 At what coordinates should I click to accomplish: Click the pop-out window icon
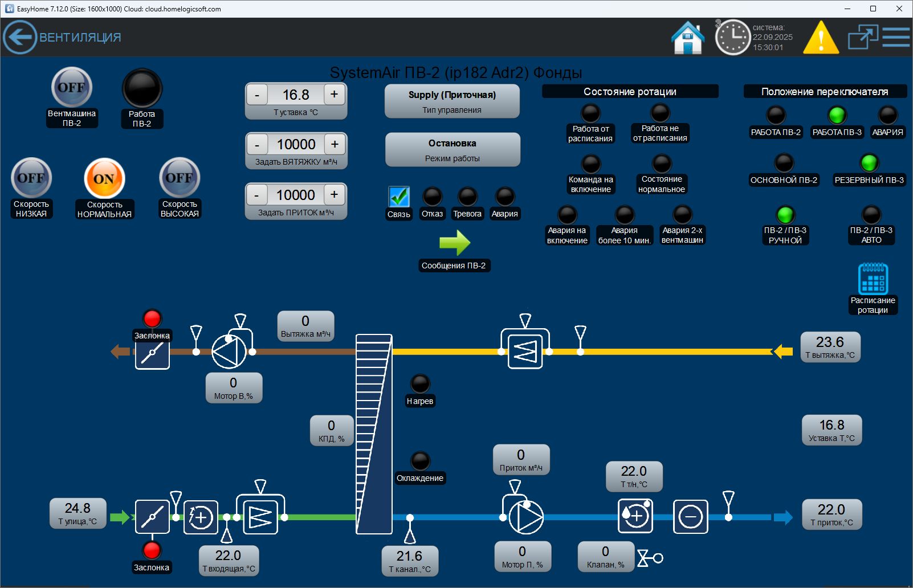[862, 38]
